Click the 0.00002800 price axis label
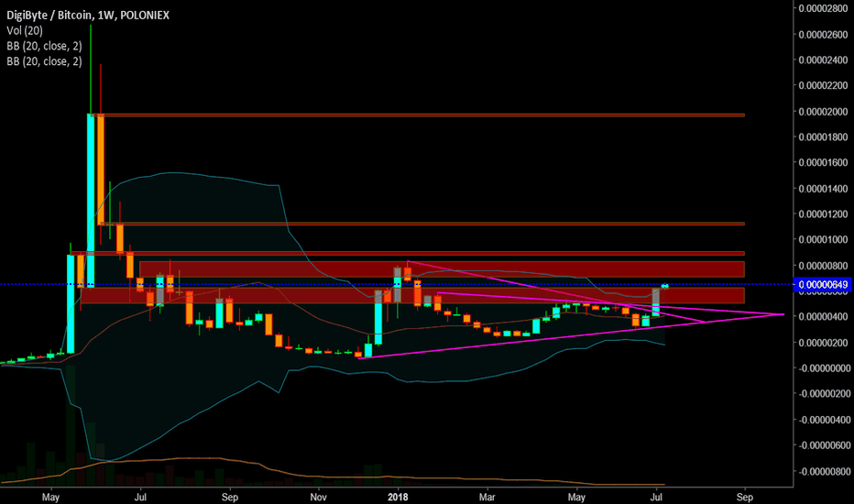Viewport: 854px width, 504px height. click(x=823, y=8)
